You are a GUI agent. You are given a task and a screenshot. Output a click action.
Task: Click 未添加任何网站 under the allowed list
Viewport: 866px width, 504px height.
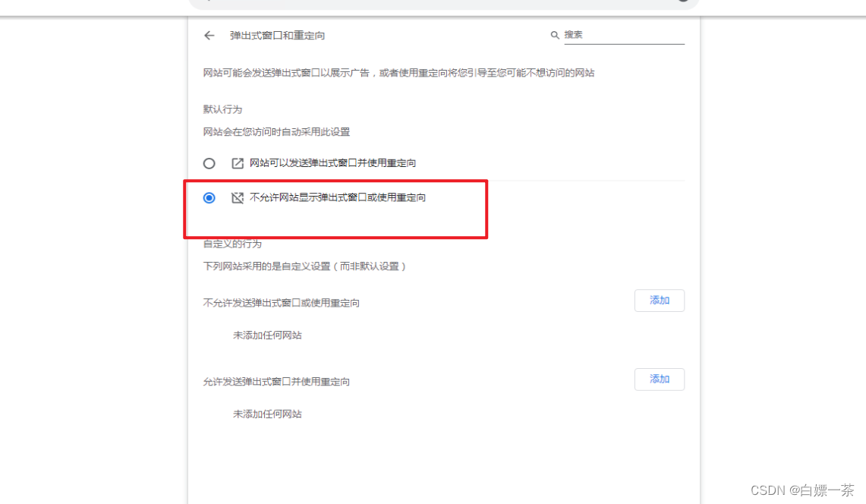point(267,414)
